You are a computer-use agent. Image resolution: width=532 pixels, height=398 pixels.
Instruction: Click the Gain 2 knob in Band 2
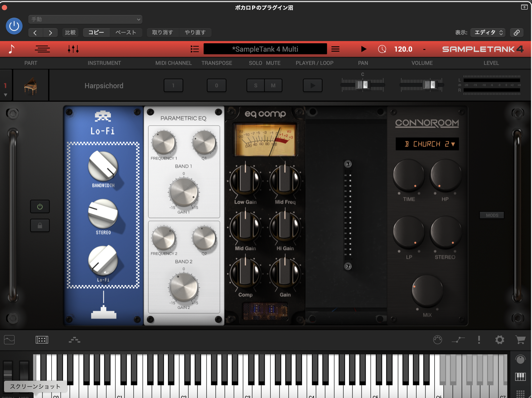[x=184, y=287]
